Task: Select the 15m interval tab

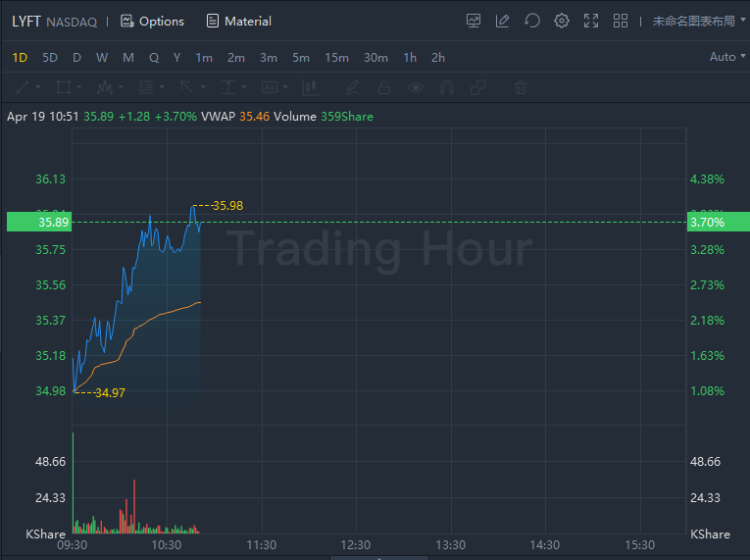Action: click(336, 58)
